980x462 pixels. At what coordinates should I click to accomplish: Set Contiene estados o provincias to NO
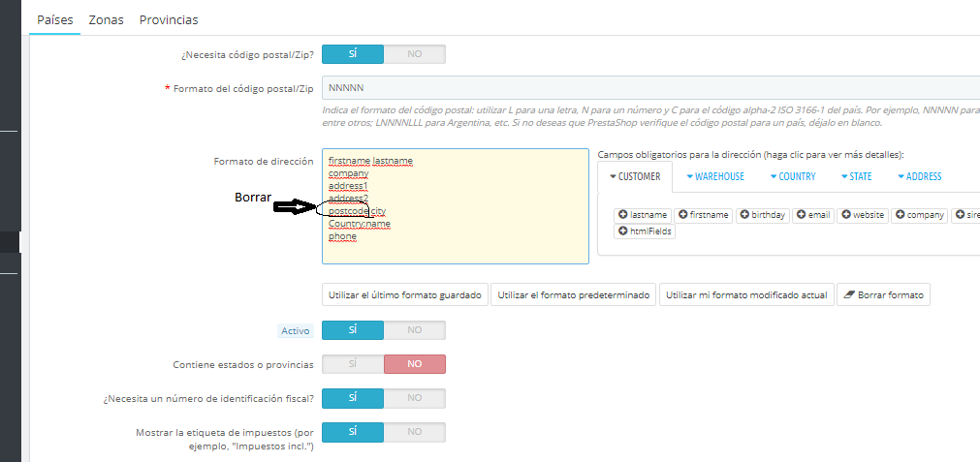[414, 364]
